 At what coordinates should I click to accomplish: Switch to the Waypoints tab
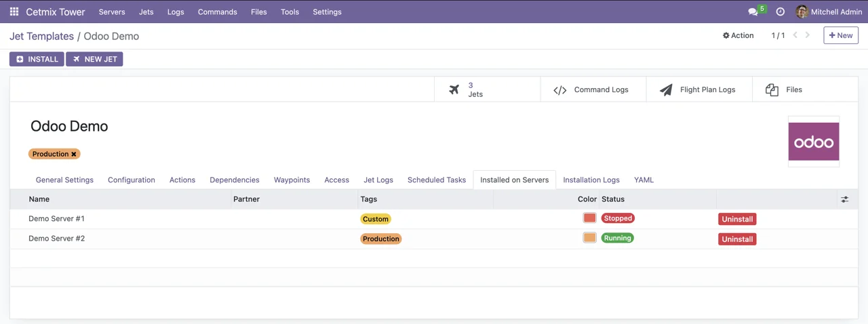pyautogui.click(x=292, y=180)
